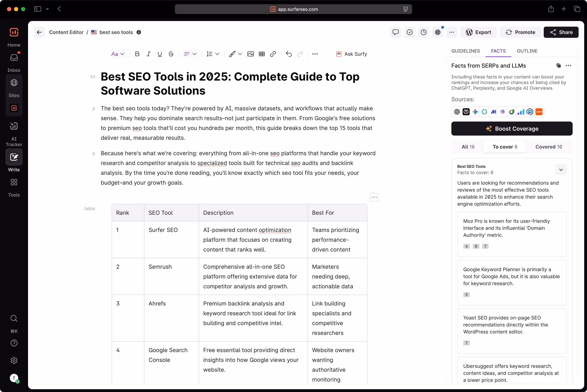Redo the last undone edit
The image size is (587, 392).
(300, 54)
